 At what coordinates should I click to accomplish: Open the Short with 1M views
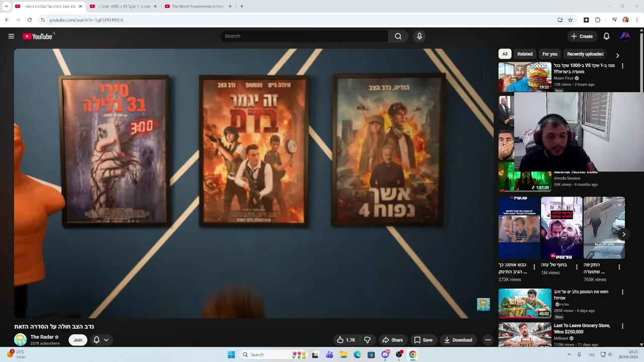(561, 228)
